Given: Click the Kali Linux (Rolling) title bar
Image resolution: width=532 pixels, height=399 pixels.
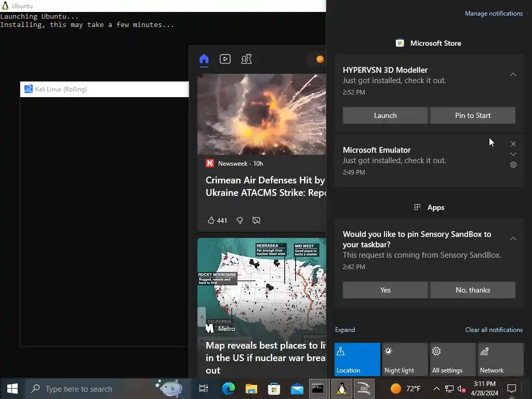Looking at the screenshot, I should (x=104, y=89).
